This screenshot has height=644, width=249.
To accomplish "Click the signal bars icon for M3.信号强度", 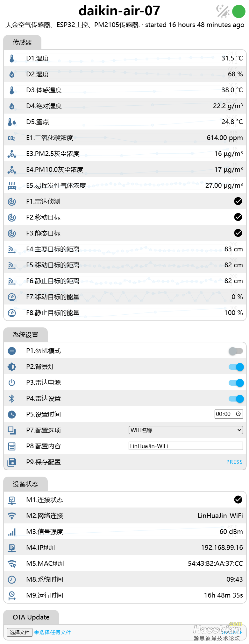I will [12, 532].
